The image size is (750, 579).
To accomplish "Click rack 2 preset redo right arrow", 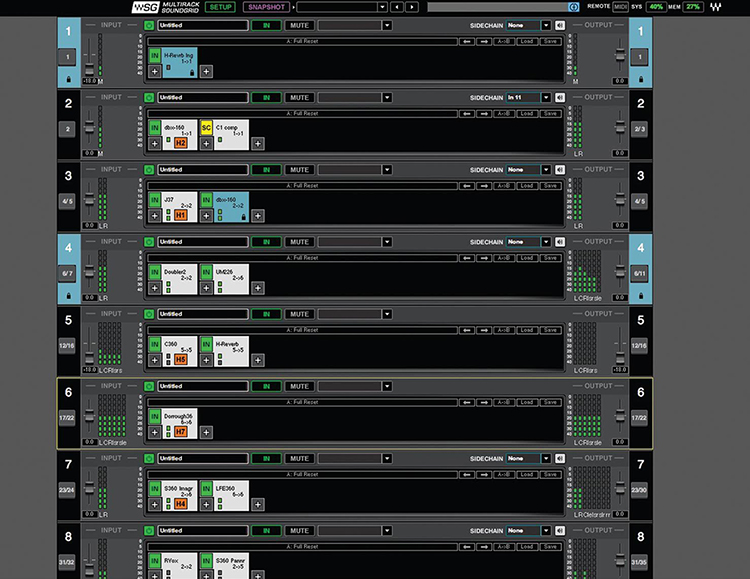I will click(x=484, y=114).
